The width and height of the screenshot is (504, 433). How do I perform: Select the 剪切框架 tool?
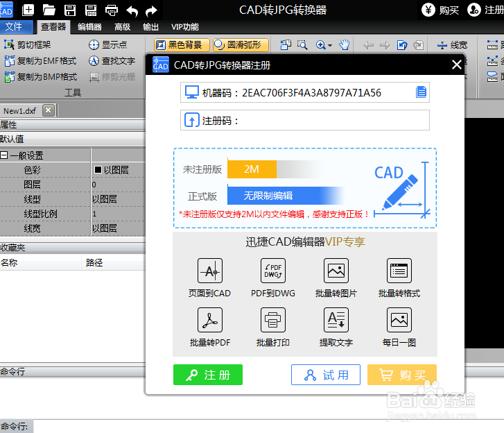click(x=27, y=44)
